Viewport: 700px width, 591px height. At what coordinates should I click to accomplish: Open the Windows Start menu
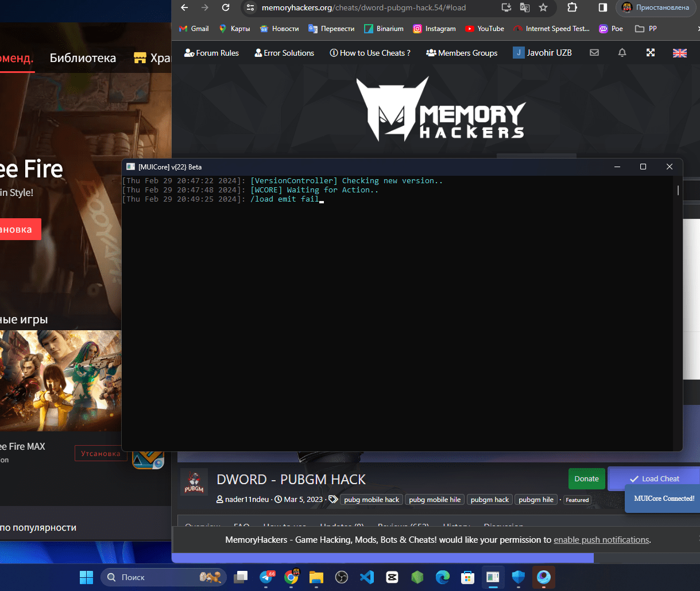(86, 577)
